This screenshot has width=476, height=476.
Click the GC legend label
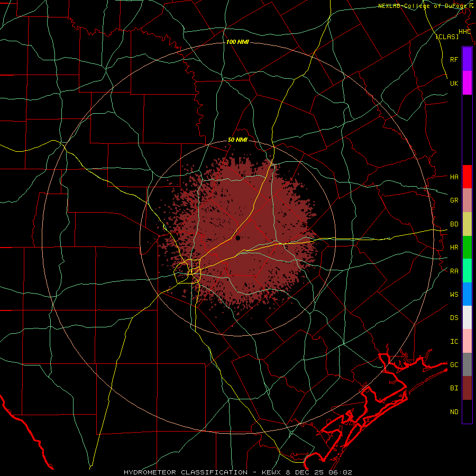454,364
